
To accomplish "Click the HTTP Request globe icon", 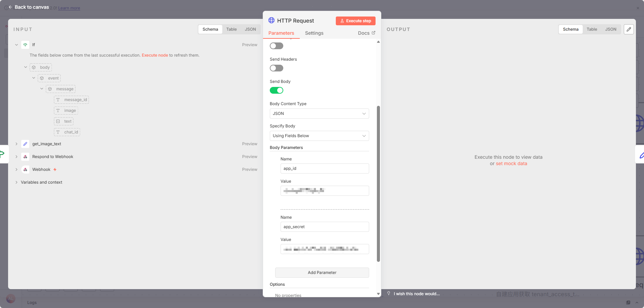I will pos(271,21).
